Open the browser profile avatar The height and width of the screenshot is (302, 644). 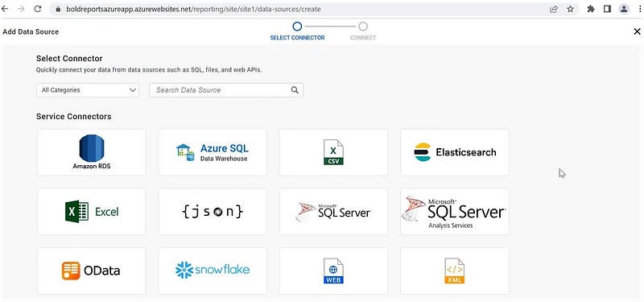coord(624,9)
